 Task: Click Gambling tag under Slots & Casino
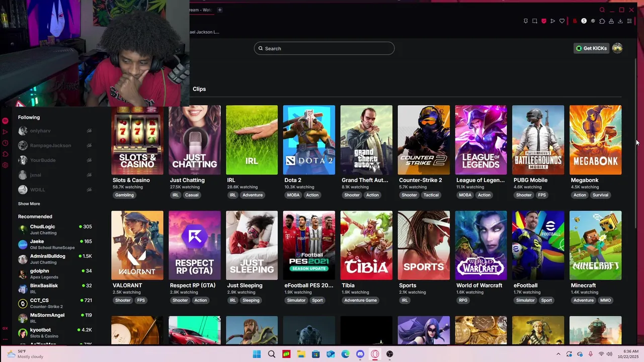click(124, 195)
